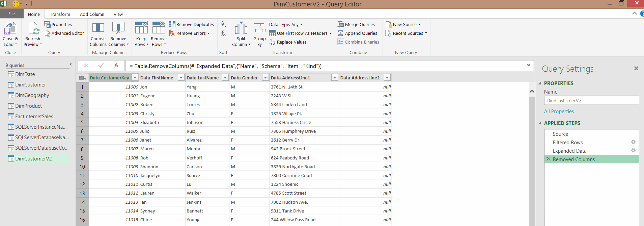Click the Close & Load icon
Image resolution: width=644 pixels, height=226 pixels.
tap(10, 29)
